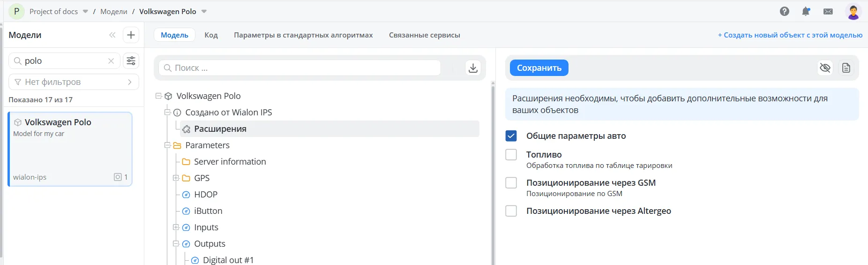Open the model filter settings sliders icon
The width and height of the screenshot is (868, 265).
(131, 61)
